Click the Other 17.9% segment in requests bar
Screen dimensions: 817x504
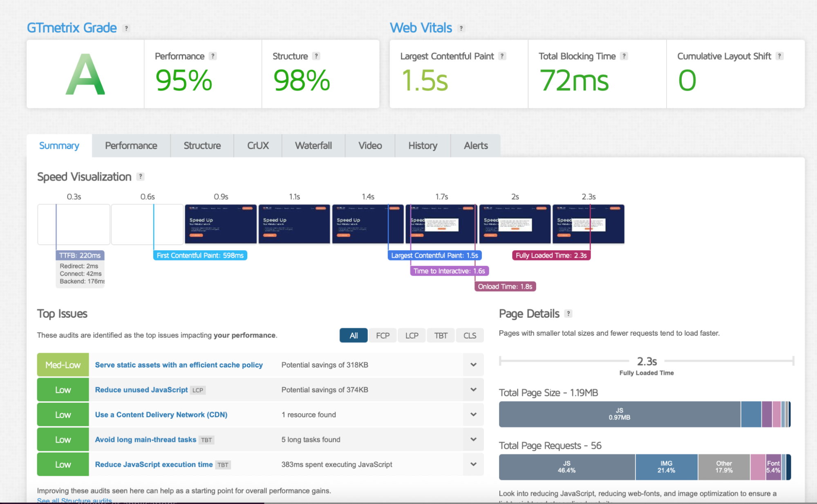pyautogui.click(x=724, y=467)
